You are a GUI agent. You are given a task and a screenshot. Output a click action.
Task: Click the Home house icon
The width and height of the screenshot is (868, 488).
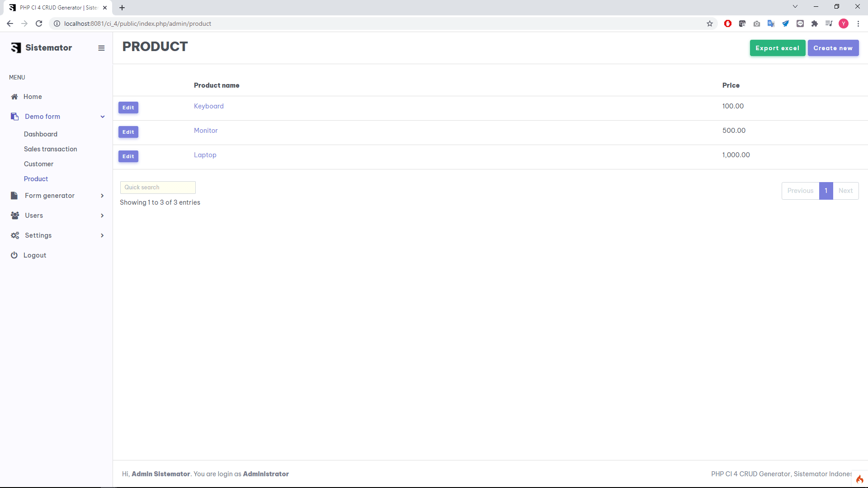pos(14,97)
